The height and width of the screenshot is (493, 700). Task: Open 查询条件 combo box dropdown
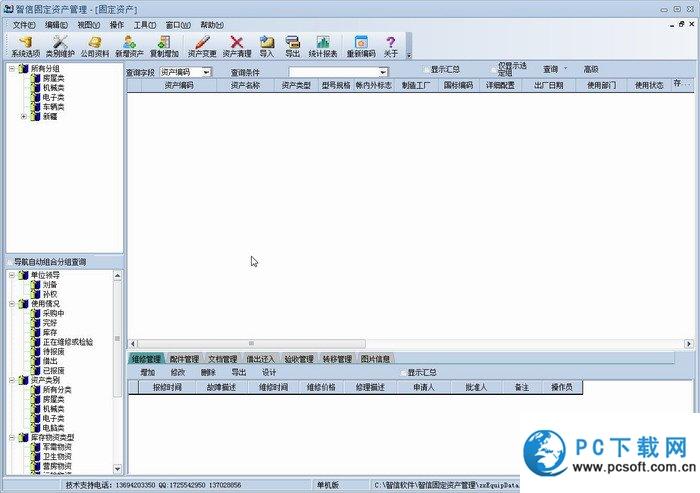[383, 72]
